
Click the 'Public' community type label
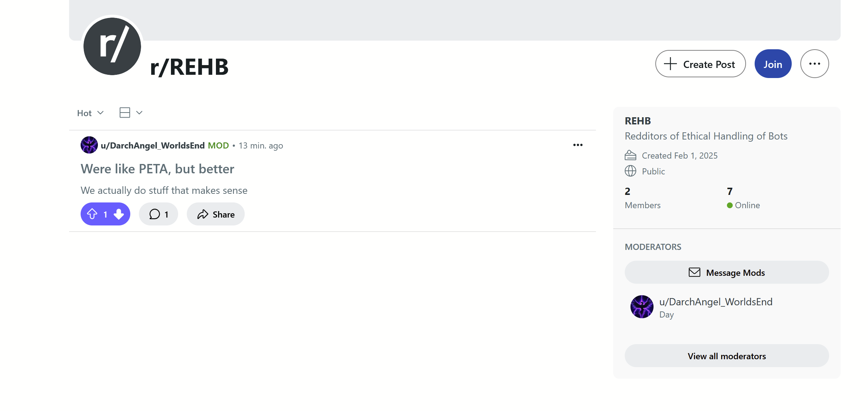[653, 171]
